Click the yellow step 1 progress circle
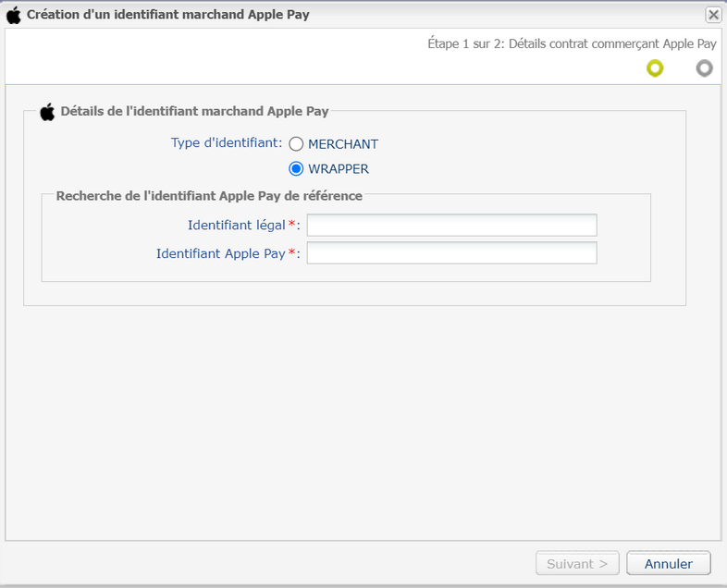Screen dimensions: 727x588 [655, 68]
